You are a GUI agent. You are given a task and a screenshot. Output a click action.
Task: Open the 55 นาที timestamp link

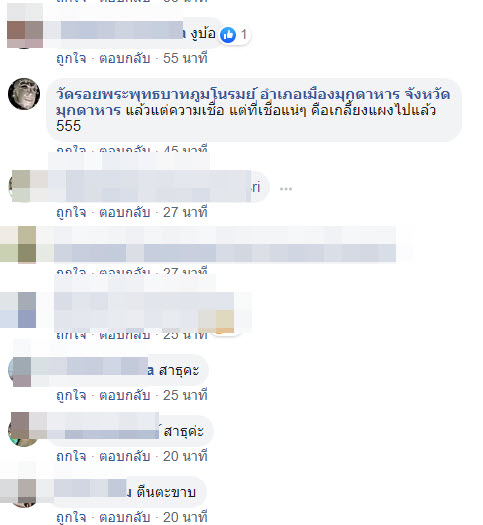coord(185,59)
